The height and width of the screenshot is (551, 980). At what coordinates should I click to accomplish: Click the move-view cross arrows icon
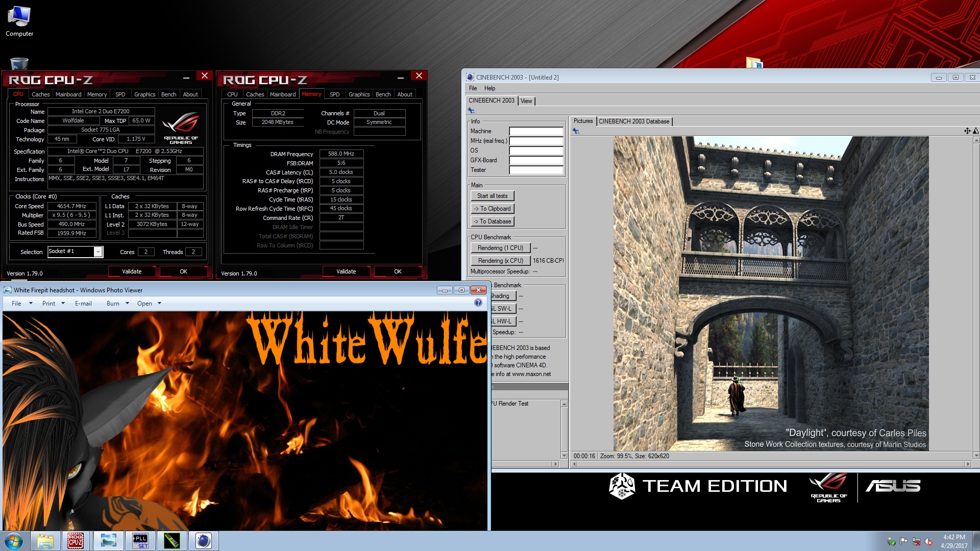967,131
